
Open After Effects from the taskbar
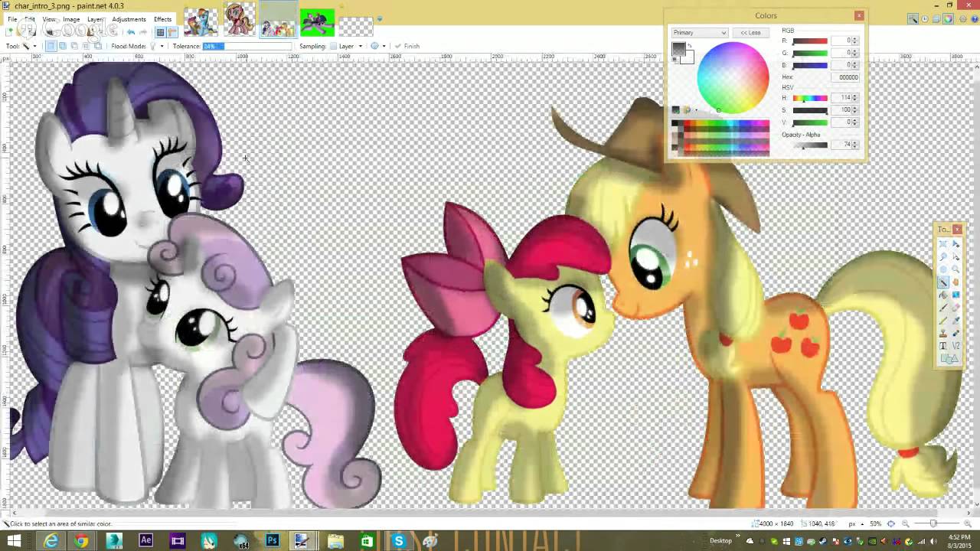click(145, 541)
